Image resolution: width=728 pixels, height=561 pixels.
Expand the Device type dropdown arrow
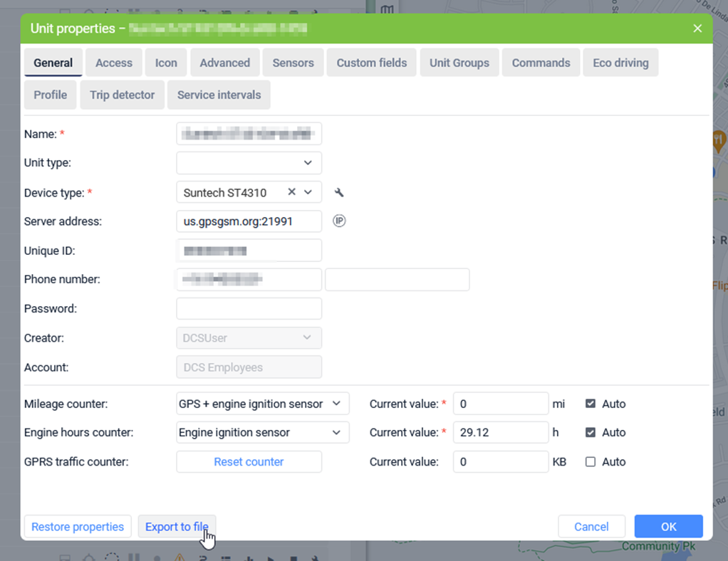click(x=308, y=192)
